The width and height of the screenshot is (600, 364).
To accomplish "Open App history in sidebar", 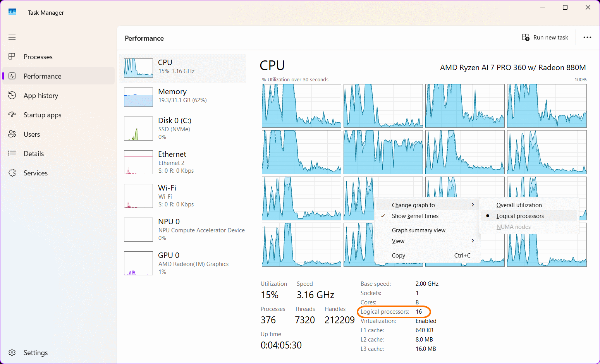I will (x=40, y=95).
